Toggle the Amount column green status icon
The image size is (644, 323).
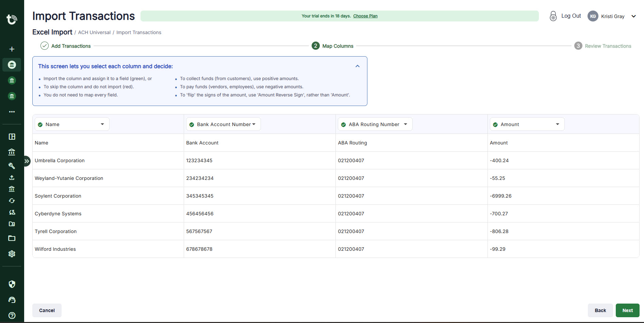point(495,124)
